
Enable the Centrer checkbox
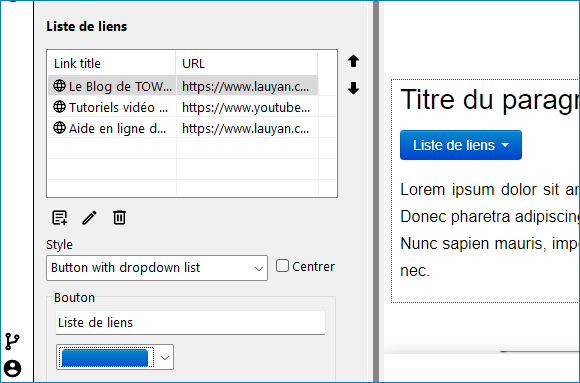[282, 266]
